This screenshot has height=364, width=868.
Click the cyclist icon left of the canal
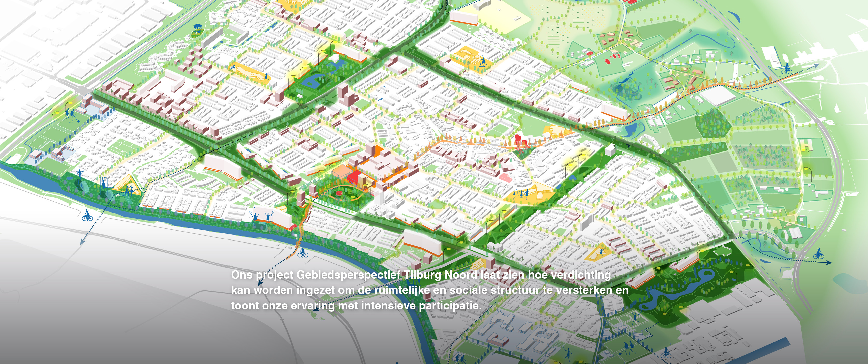pos(87,215)
